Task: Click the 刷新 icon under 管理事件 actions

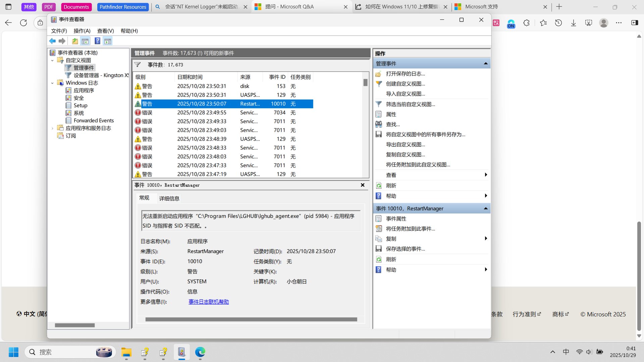Action: tap(379, 186)
